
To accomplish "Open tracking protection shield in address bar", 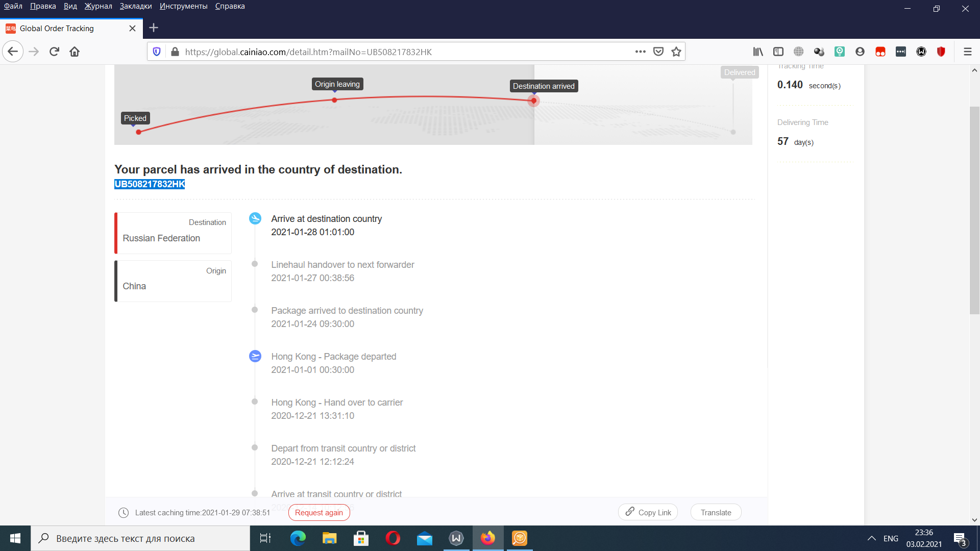I will [157, 52].
